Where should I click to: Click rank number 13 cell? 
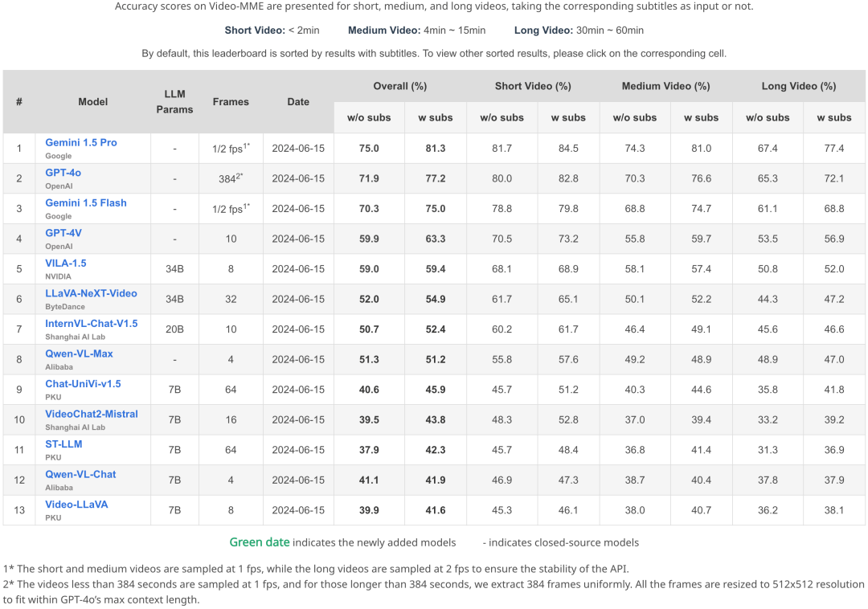tap(19, 510)
